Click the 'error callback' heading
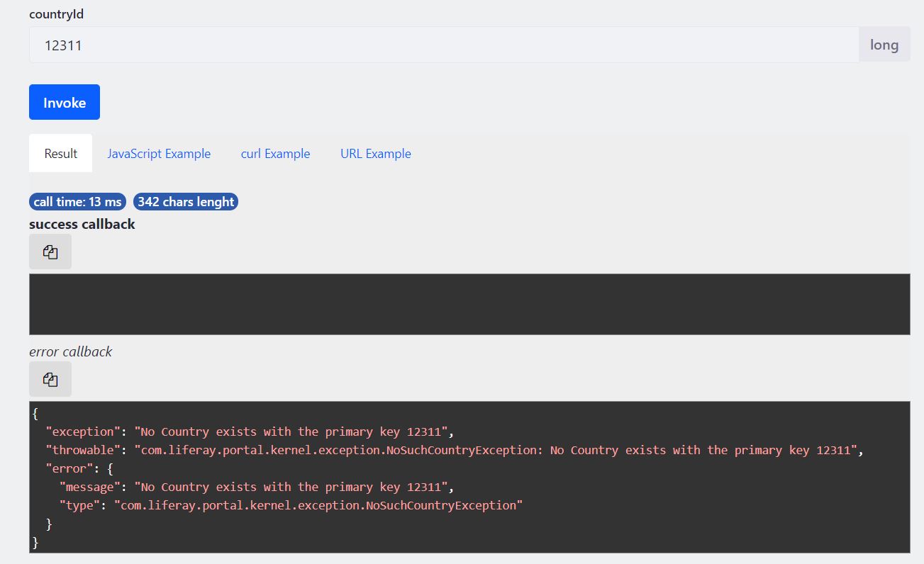This screenshot has height=564, width=924. (x=71, y=351)
